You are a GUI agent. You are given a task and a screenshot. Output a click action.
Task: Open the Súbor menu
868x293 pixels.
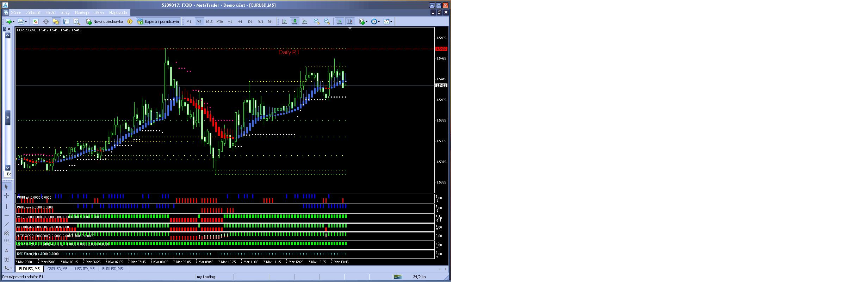[16, 13]
